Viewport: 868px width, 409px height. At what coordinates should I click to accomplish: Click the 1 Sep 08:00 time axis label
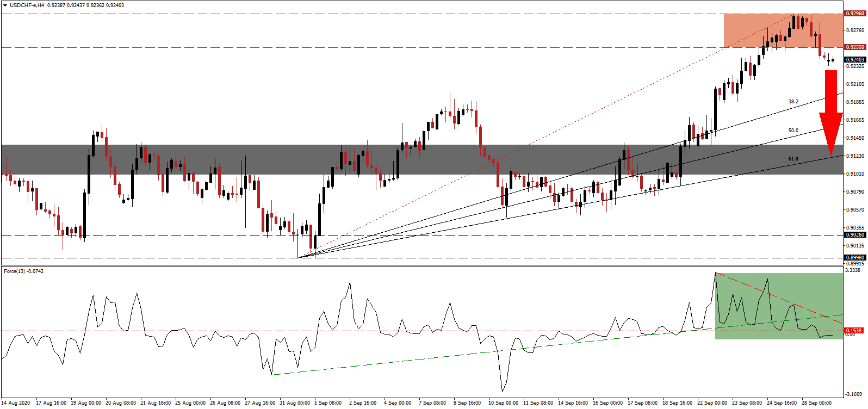click(x=330, y=403)
